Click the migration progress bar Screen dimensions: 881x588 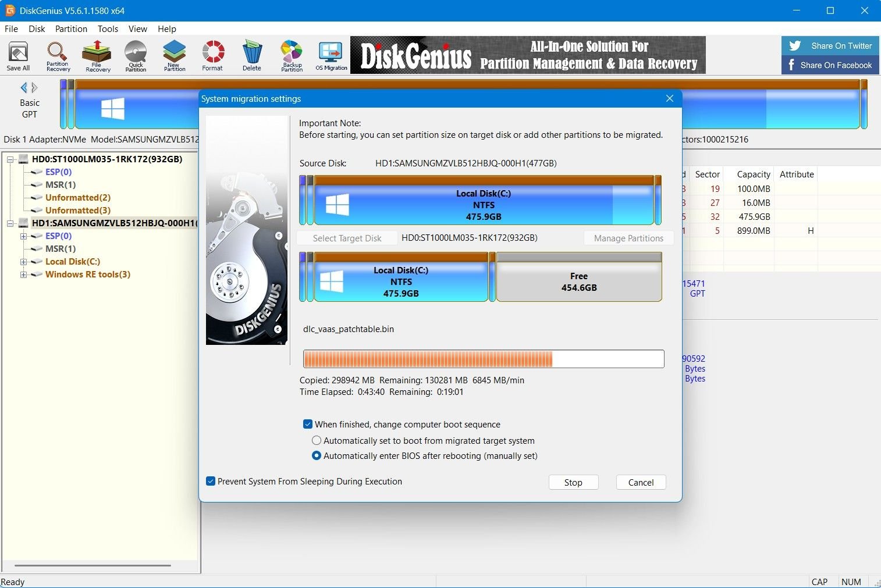(x=484, y=359)
